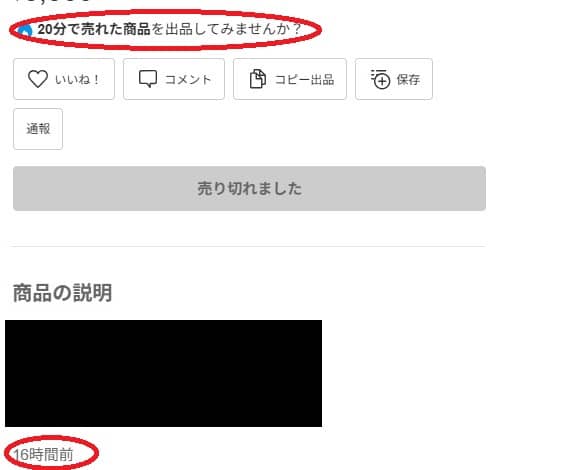The image size is (564, 470).
Task: Click the cropped price text at top
Action: point(52,1)
